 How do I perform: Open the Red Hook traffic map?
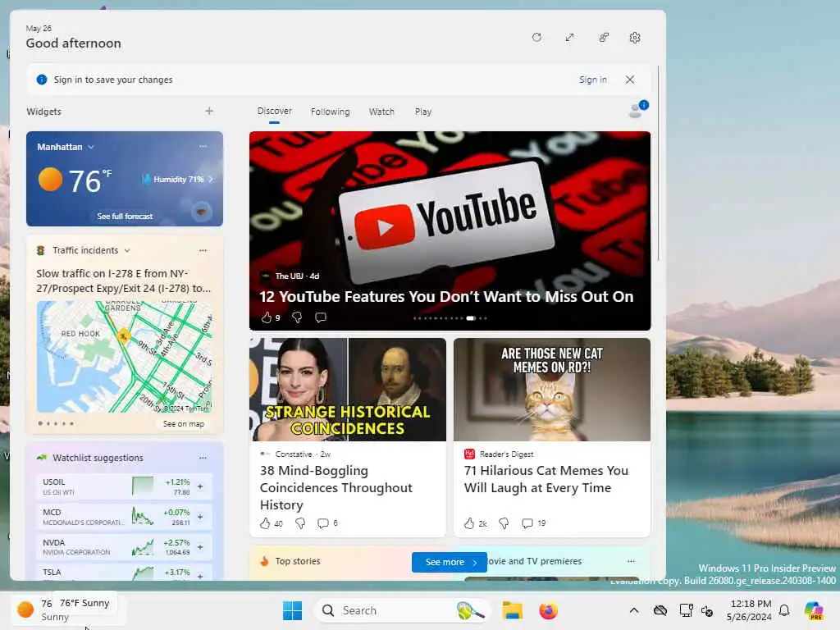(x=125, y=357)
